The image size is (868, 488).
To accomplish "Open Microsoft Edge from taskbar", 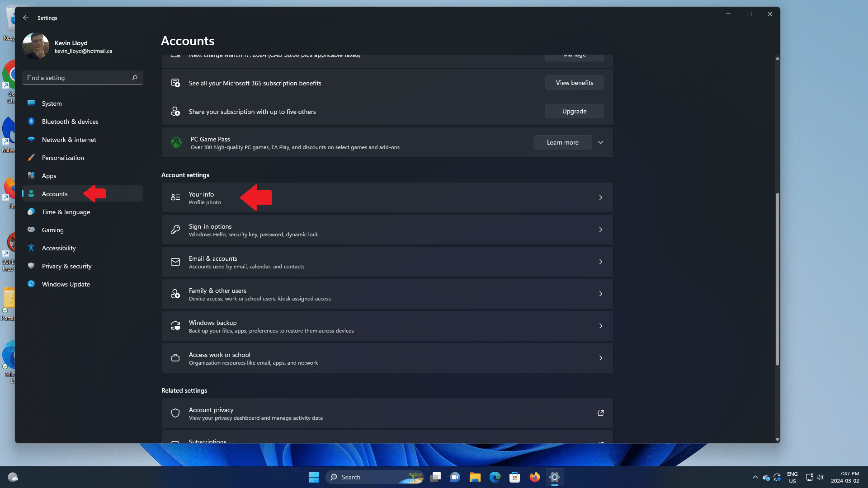I will click(495, 477).
